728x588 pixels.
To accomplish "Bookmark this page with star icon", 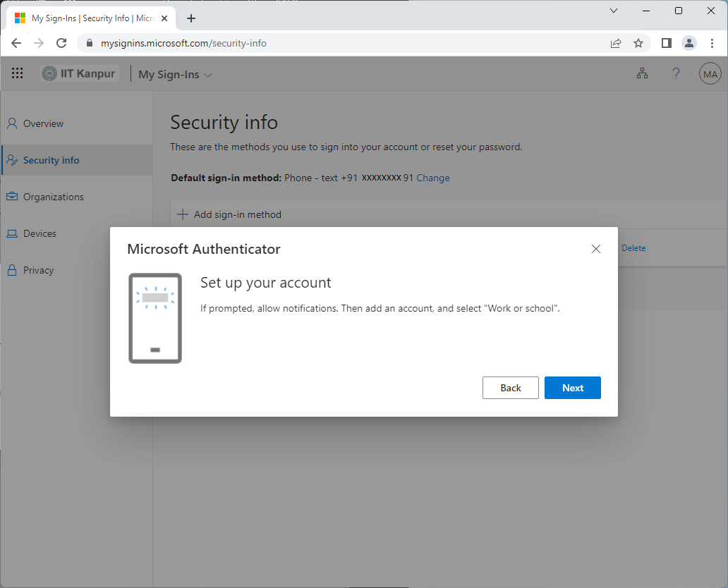I will tap(638, 43).
